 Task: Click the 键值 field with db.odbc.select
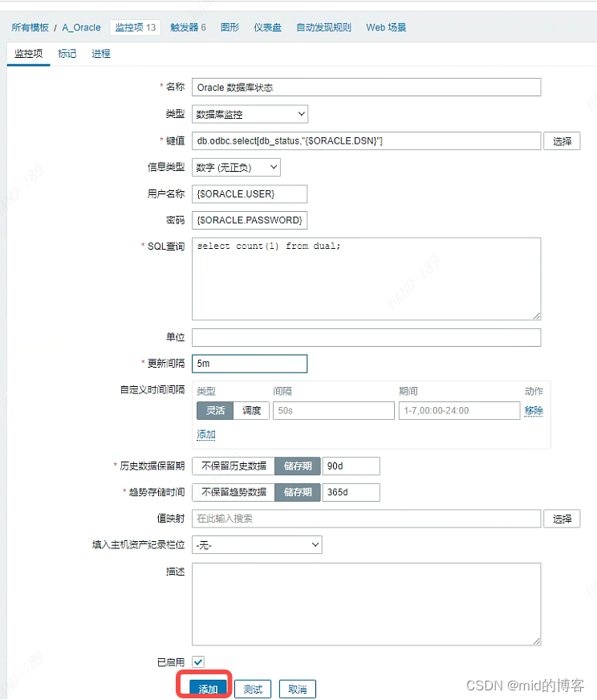(x=367, y=141)
